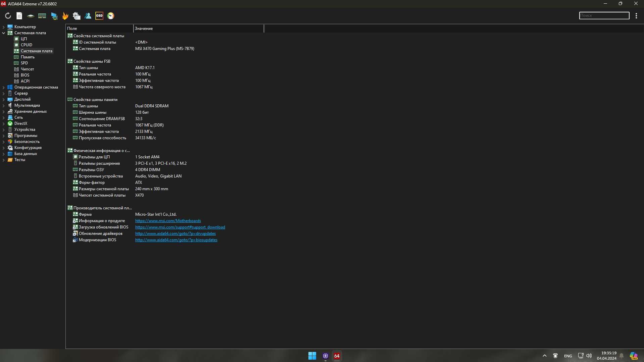644x362 pixels.
Task: Expand the Операционная система node
Action: point(4,87)
